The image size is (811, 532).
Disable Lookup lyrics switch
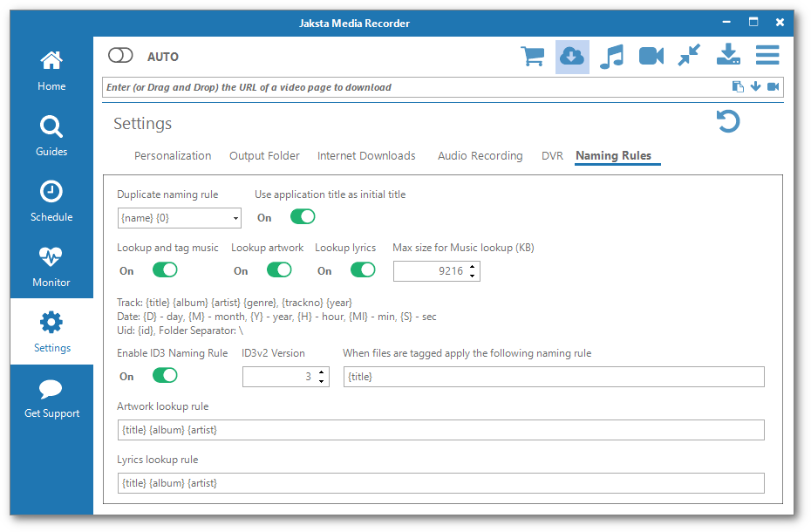[x=363, y=269]
